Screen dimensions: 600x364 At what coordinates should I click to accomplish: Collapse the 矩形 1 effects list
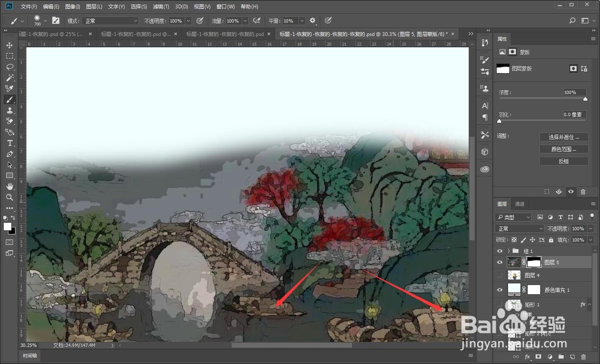pos(589,305)
